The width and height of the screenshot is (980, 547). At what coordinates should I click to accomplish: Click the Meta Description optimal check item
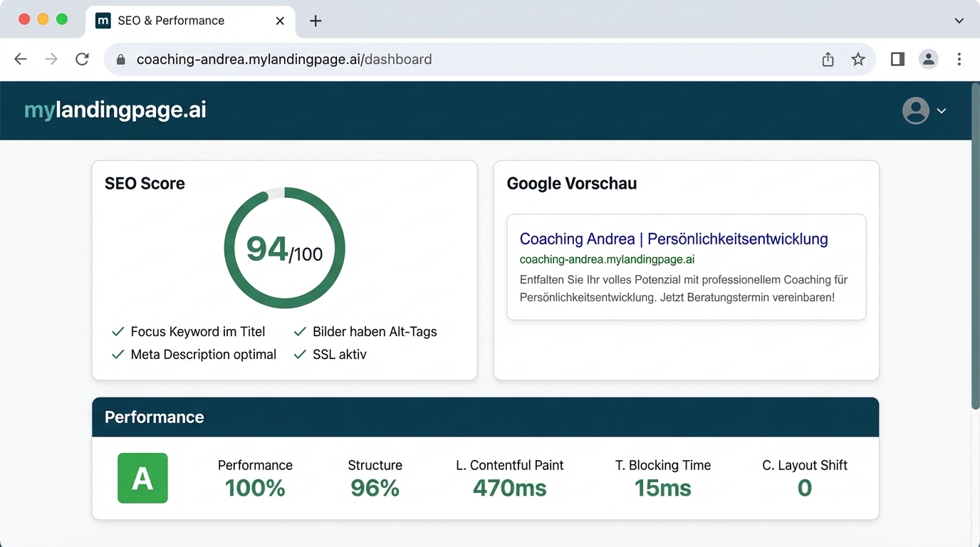pyautogui.click(x=194, y=355)
